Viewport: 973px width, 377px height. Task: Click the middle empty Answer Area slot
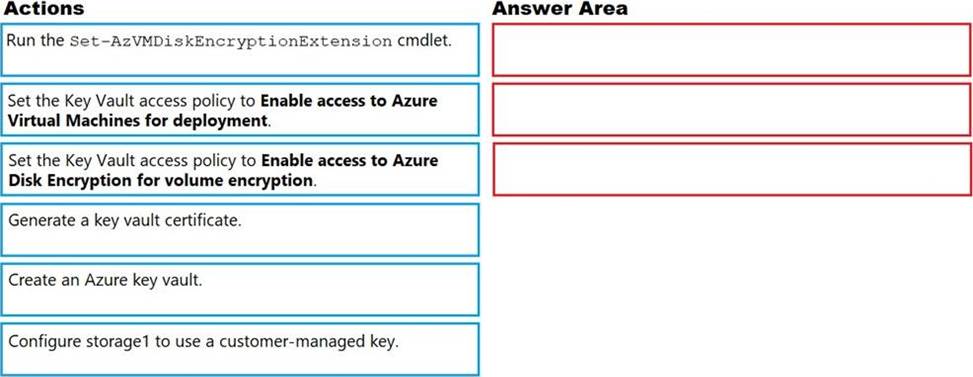pyautogui.click(x=732, y=109)
